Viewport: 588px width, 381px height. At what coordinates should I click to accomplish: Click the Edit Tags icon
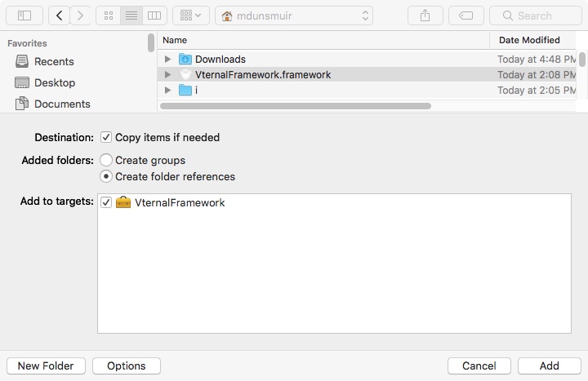click(465, 16)
